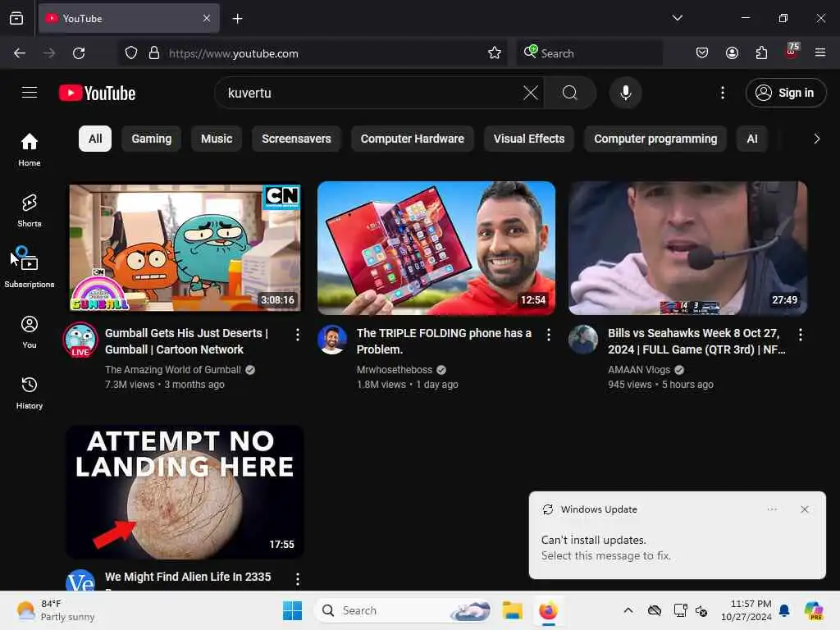Open Mrwhosetheboss channel avatar
This screenshot has width=840, height=630.
pos(332,340)
